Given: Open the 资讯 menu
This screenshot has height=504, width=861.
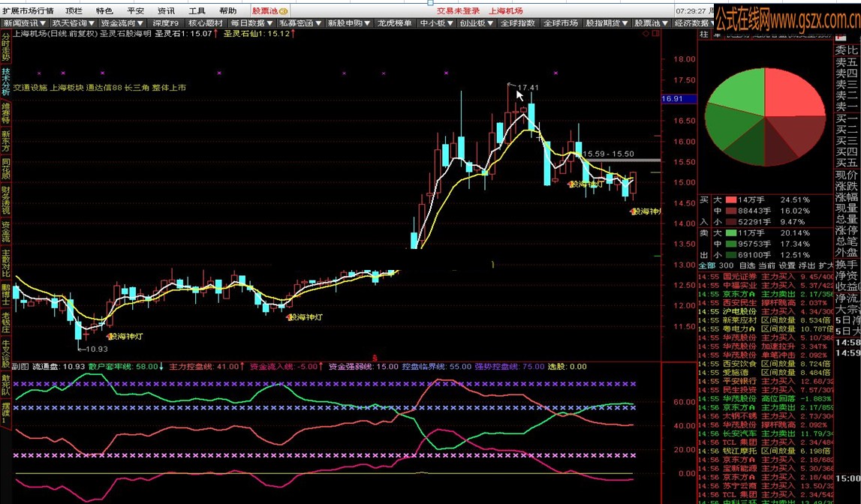Looking at the screenshot, I should pyautogui.click(x=166, y=11).
